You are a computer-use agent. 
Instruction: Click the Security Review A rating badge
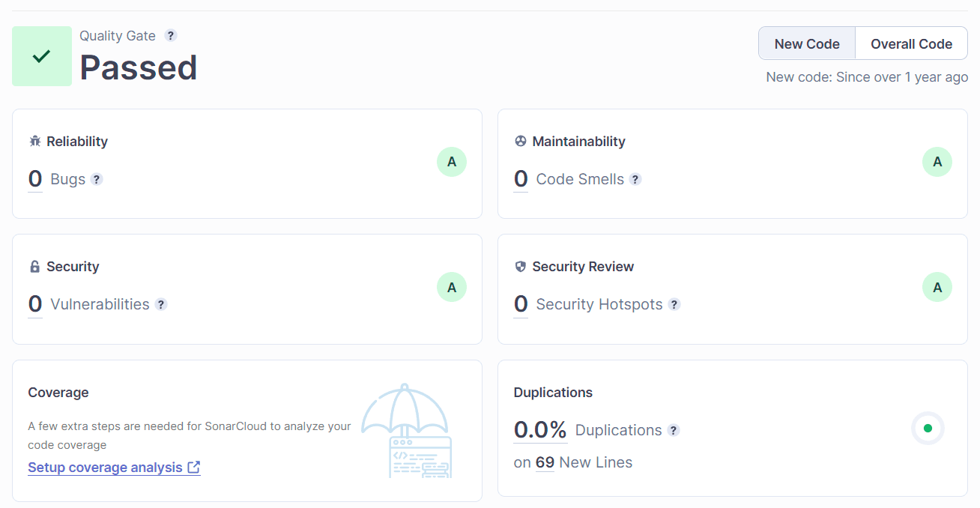(x=937, y=287)
